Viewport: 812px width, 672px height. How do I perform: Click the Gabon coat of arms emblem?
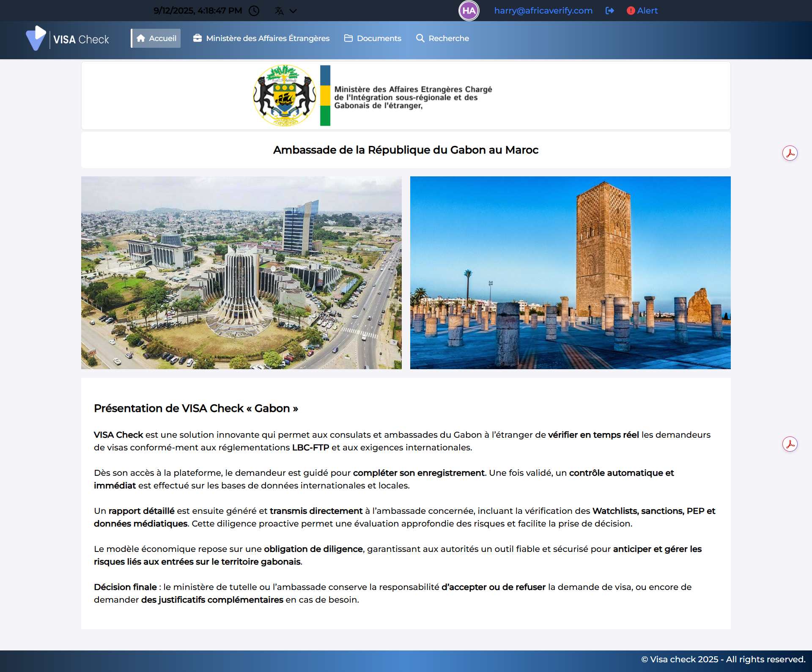click(285, 96)
